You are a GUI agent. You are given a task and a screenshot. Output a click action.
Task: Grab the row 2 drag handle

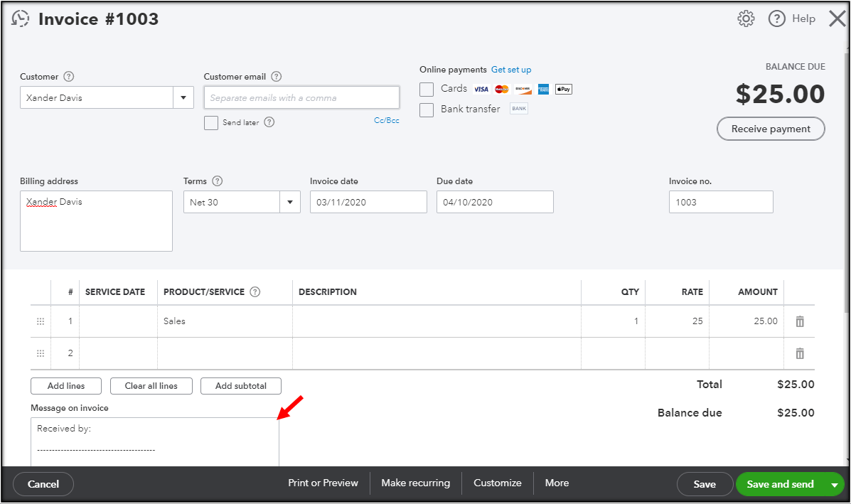tap(40, 353)
